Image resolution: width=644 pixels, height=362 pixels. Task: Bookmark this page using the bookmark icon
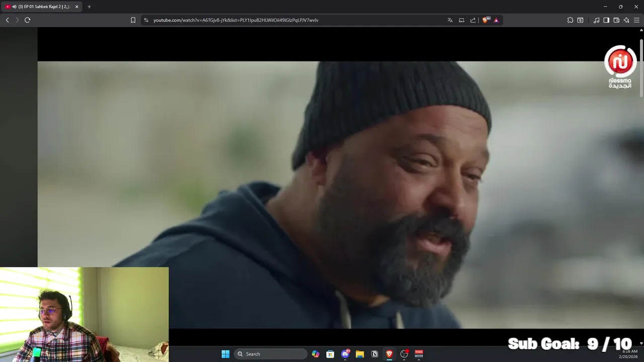pos(133,20)
